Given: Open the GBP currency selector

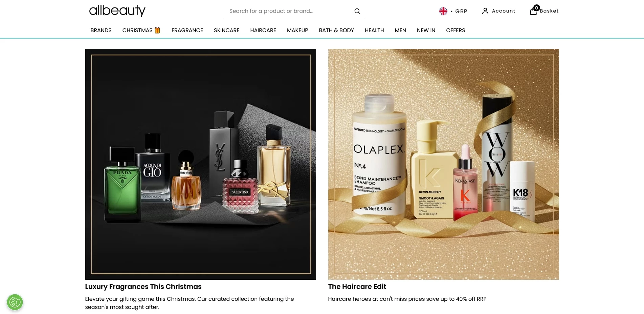Looking at the screenshot, I should 453,11.
